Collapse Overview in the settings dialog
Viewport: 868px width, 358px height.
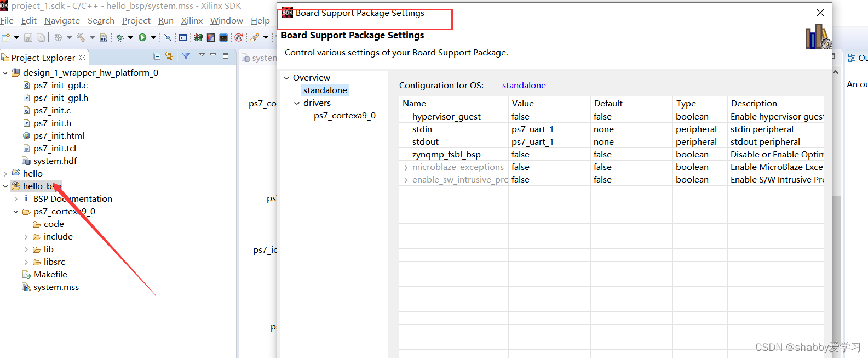[286, 77]
